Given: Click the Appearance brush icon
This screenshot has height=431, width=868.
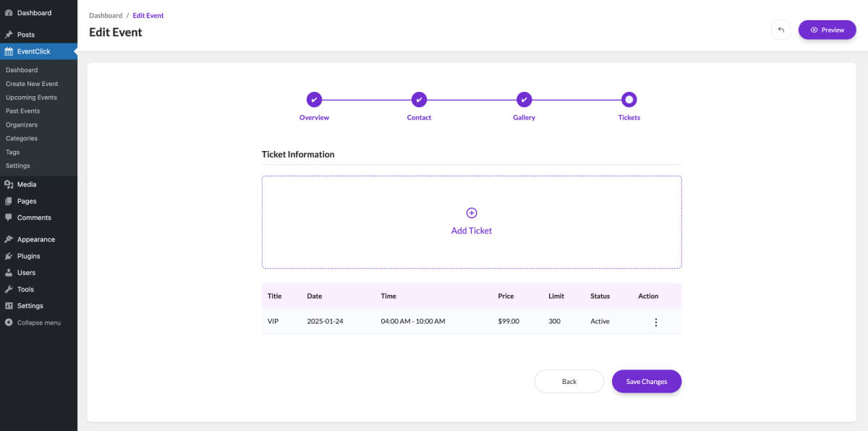Looking at the screenshot, I should 9,239.
